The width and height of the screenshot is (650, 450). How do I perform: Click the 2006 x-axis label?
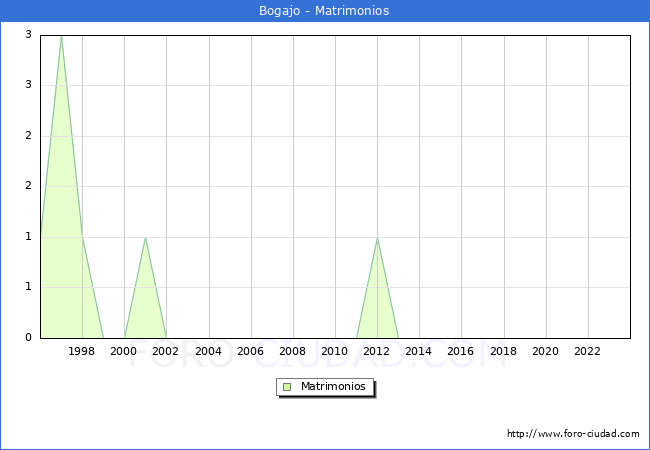pos(250,351)
